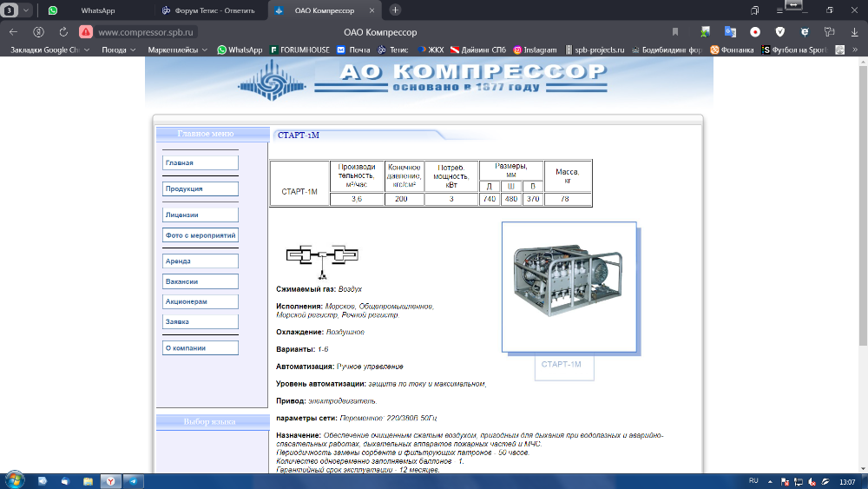
Task: Open the downloads arrow icon
Action: (x=854, y=32)
